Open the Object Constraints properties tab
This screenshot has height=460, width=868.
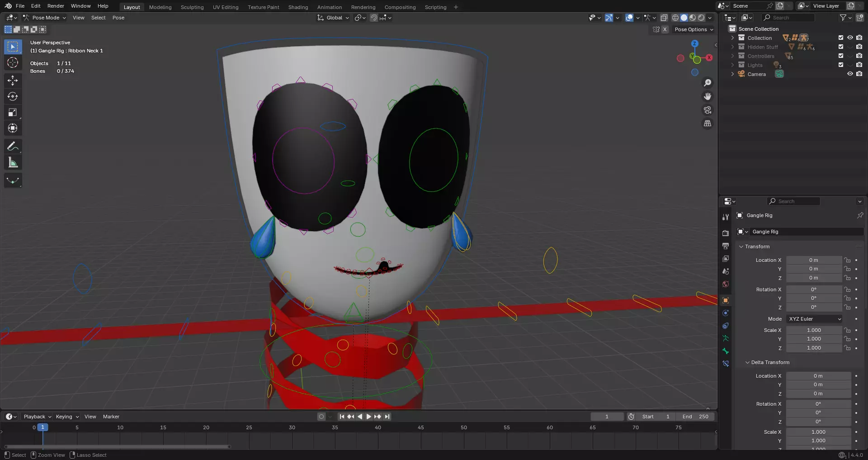[x=726, y=326]
